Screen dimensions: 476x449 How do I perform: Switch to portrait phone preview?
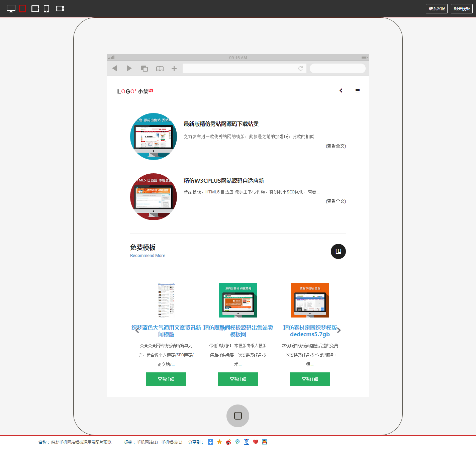[46, 9]
